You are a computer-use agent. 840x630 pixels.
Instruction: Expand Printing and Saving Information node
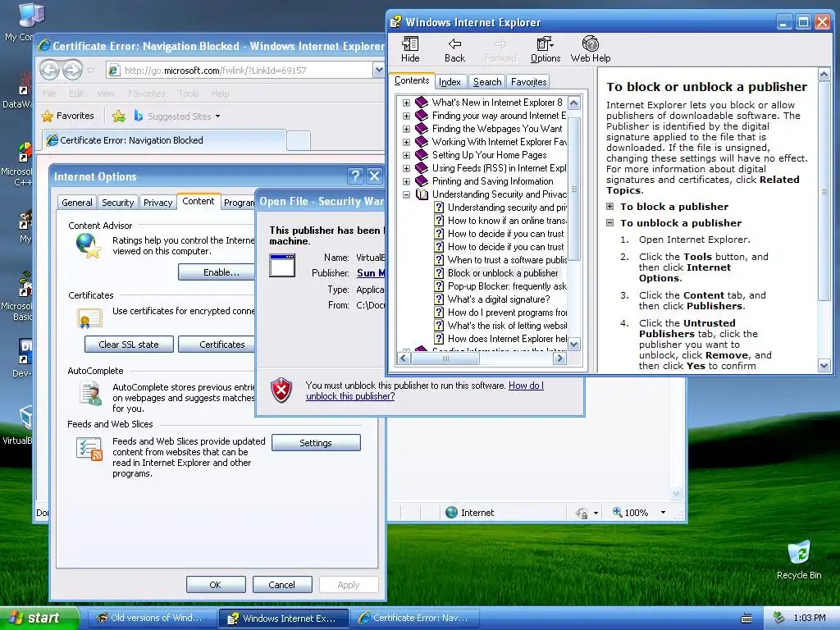tap(406, 181)
